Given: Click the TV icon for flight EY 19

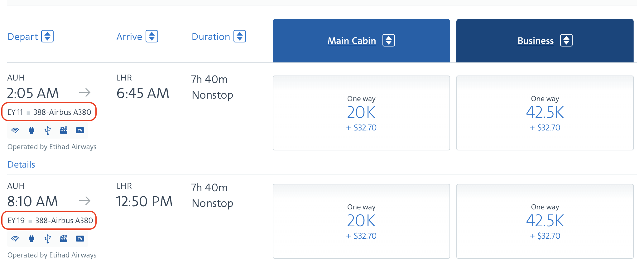Looking at the screenshot, I should tap(80, 239).
